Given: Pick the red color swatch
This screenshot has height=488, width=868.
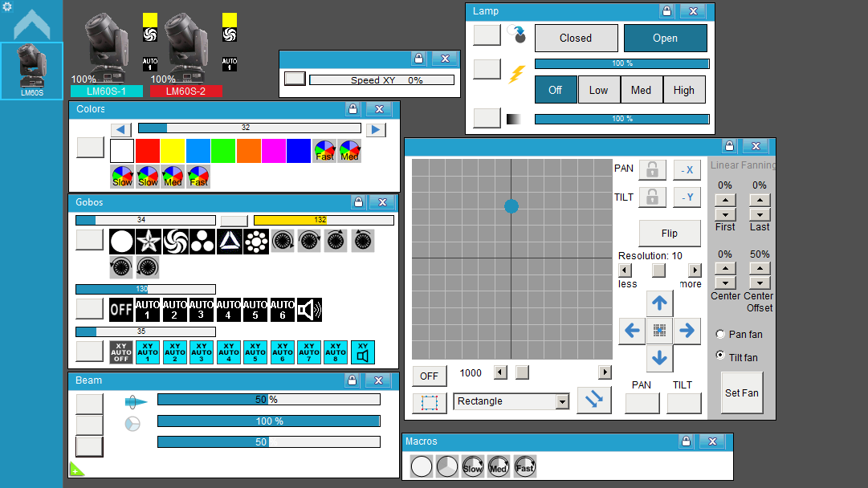Looking at the screenshot, I should tap(148, 151).
